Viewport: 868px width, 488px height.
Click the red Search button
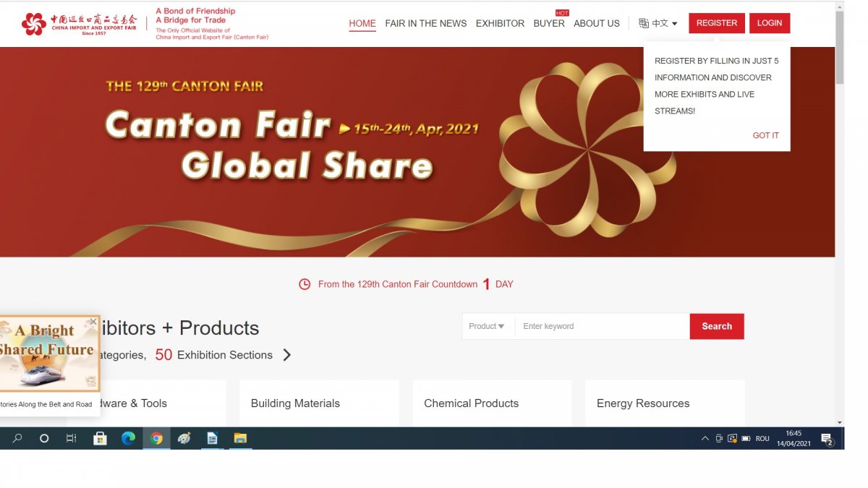(717, 326)
